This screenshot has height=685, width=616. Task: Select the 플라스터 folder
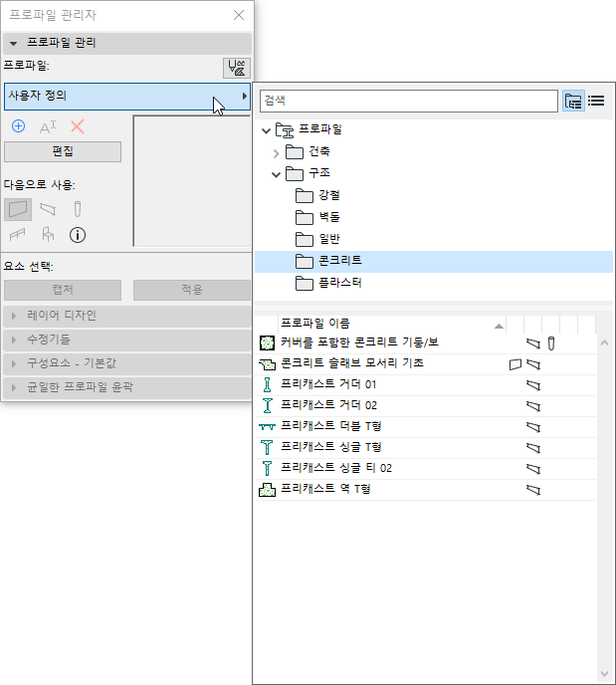click(x=340, y=283)
